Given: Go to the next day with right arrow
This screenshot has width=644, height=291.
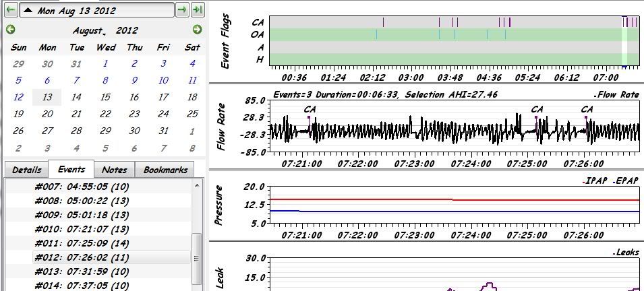Looking at the screenshot, I should pos(182,11).
